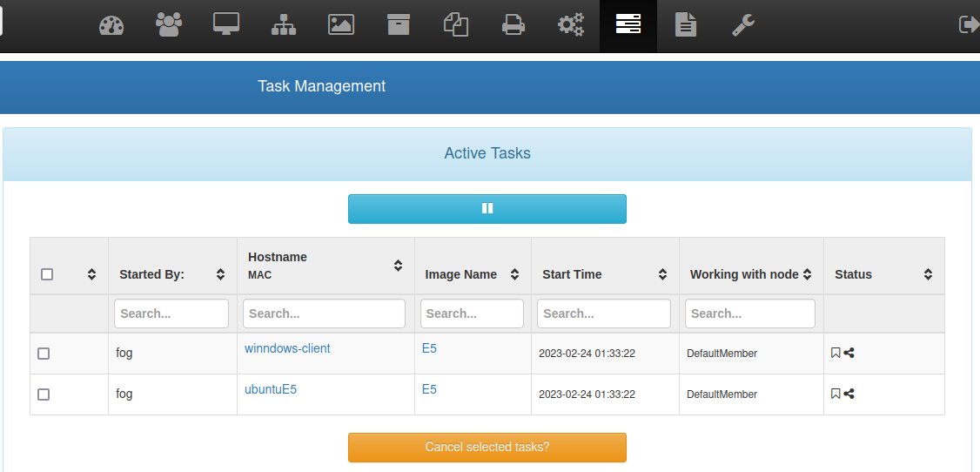Sort by Status column arrows
The width and height of the screenshot is (980, 472).
[x=928, y=273]
